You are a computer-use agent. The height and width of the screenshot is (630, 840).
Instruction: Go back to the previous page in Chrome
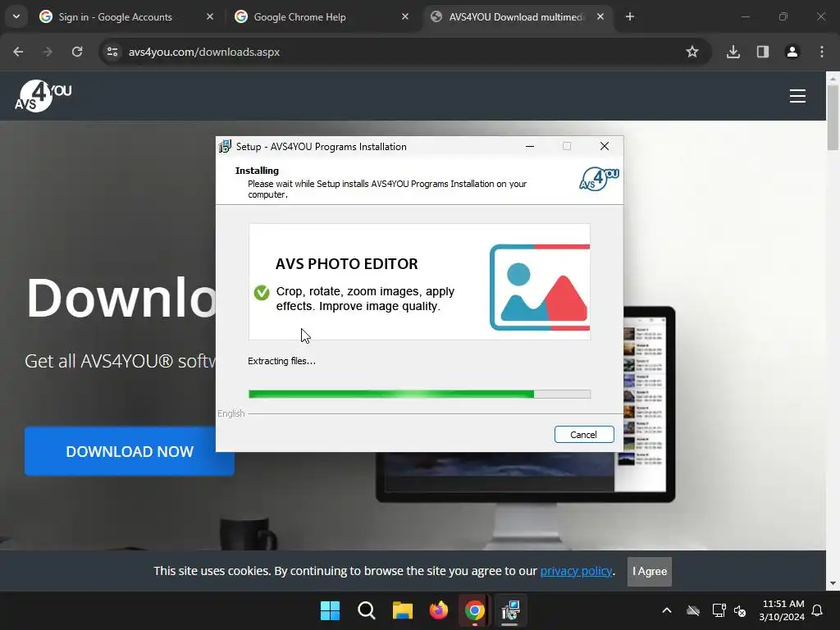coord(18,52)
